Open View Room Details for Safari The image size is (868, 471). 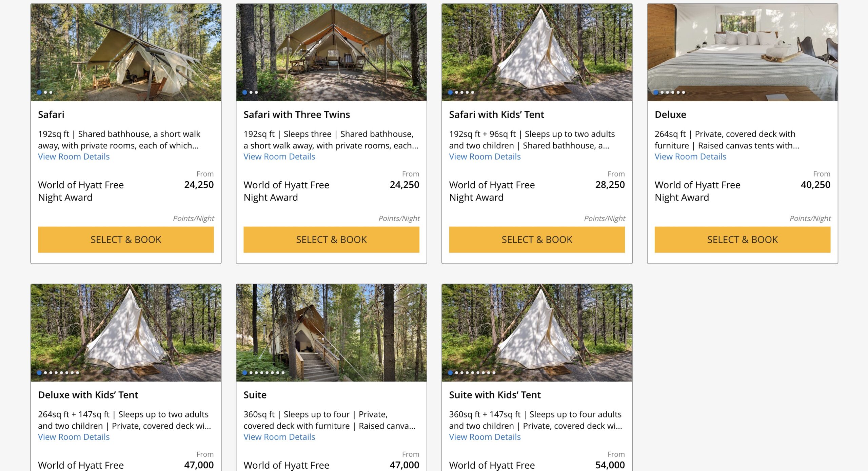tap(74, 157)
